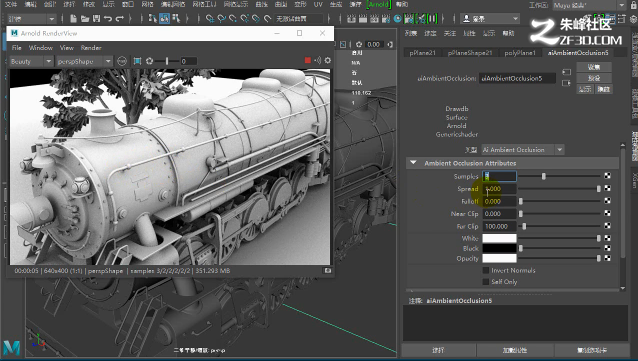Image resolution: width=638 pixels, height=361 pixels.
Task: Click the Undo arrow icon
Action: point(108,18)
